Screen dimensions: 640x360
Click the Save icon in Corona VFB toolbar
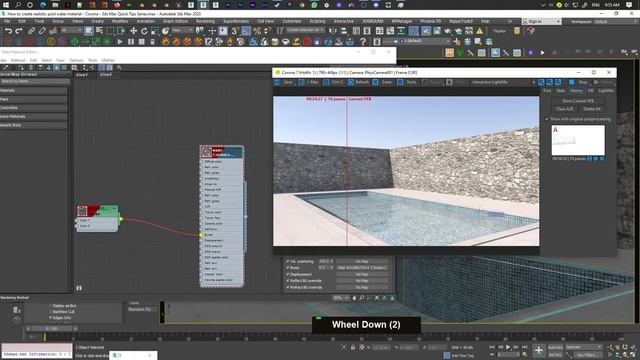(284, 82)
